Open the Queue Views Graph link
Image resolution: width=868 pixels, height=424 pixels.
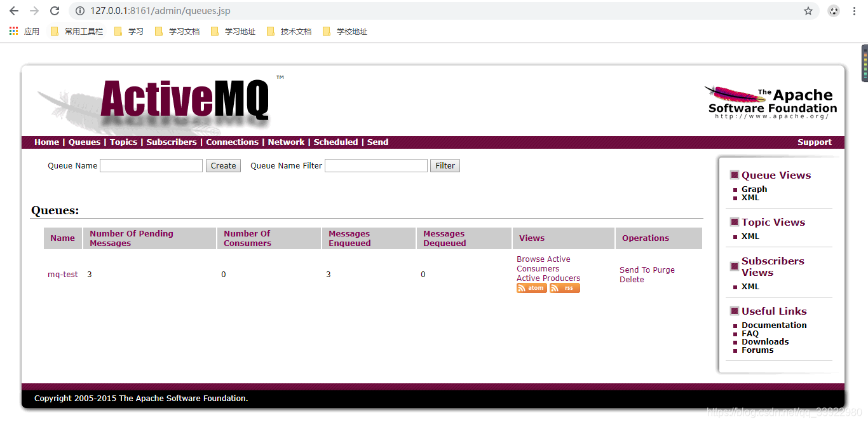tap(754, 189)
